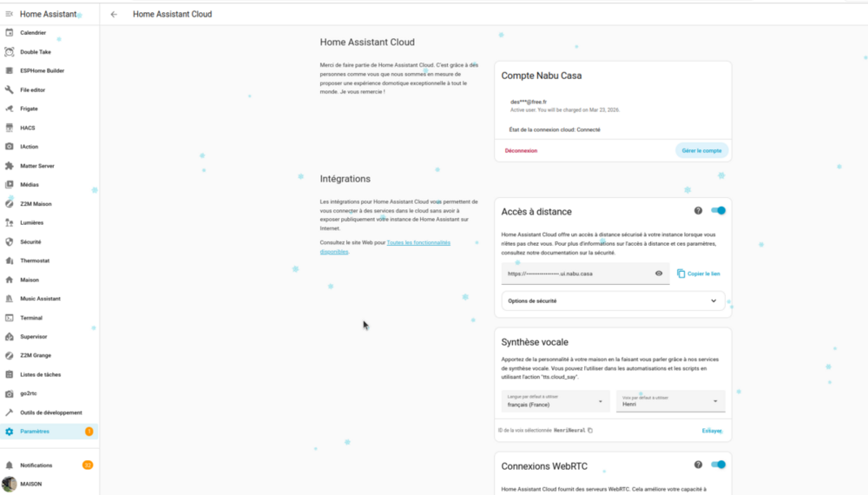Open the Henri voice dropdown

(670, 401)
